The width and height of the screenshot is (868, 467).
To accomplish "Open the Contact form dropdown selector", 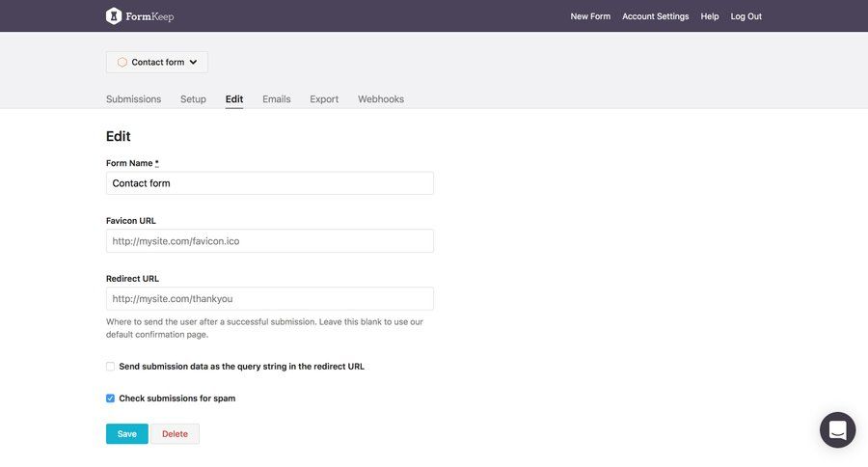I will coord(156,62).
